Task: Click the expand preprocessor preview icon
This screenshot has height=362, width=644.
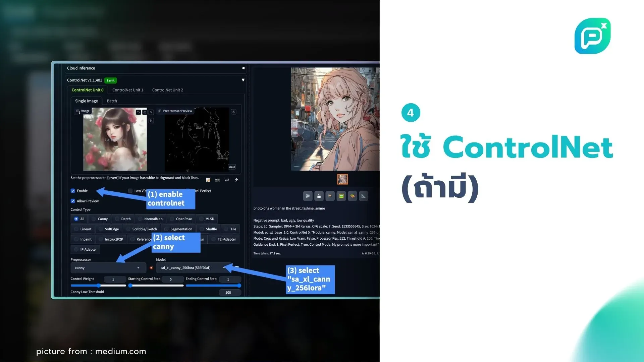Action: [160, 111]
